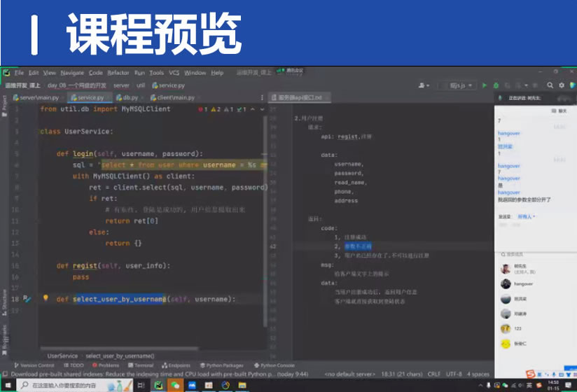Open the Refactor menu
This screenshot has height=392, width=577.
pyautogui.click(x=118, y=73)
